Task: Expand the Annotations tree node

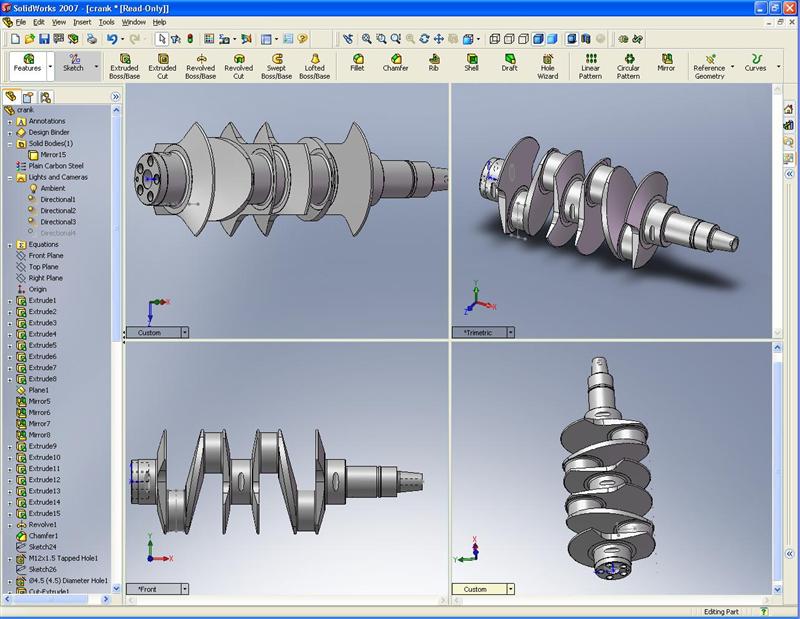Action: pos(10,121)
